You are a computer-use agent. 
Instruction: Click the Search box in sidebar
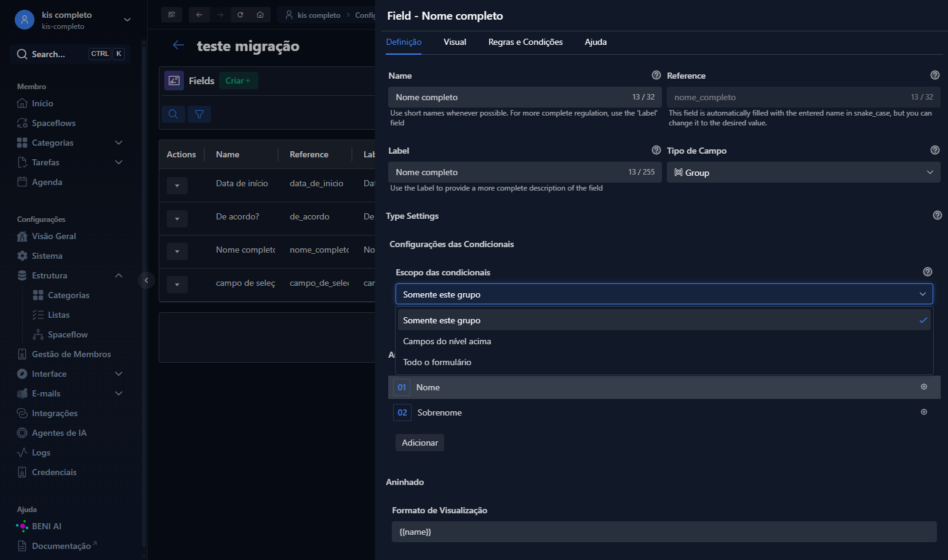click(x=71, y=54)
